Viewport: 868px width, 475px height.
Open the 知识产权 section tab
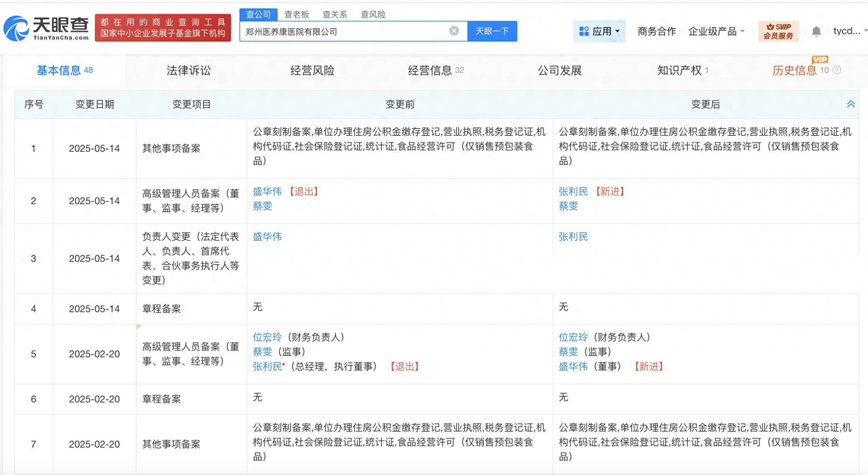point(679,70)
